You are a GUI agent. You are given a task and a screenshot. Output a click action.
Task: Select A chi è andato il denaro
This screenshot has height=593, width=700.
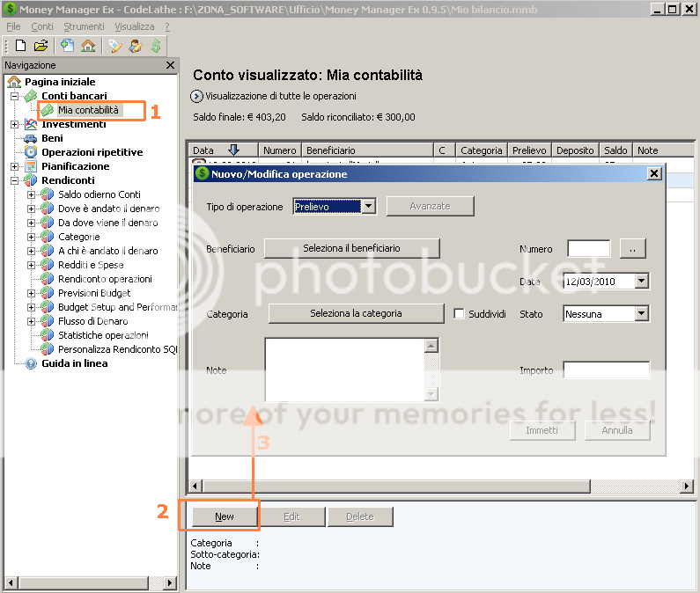click(x=108, y=251)
